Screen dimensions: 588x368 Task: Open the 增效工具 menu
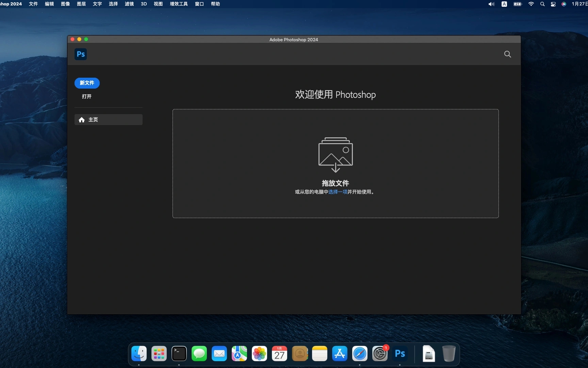pos(179,4)
